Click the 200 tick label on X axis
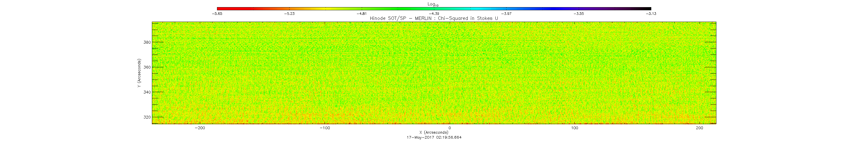 [x=700, y=128]
